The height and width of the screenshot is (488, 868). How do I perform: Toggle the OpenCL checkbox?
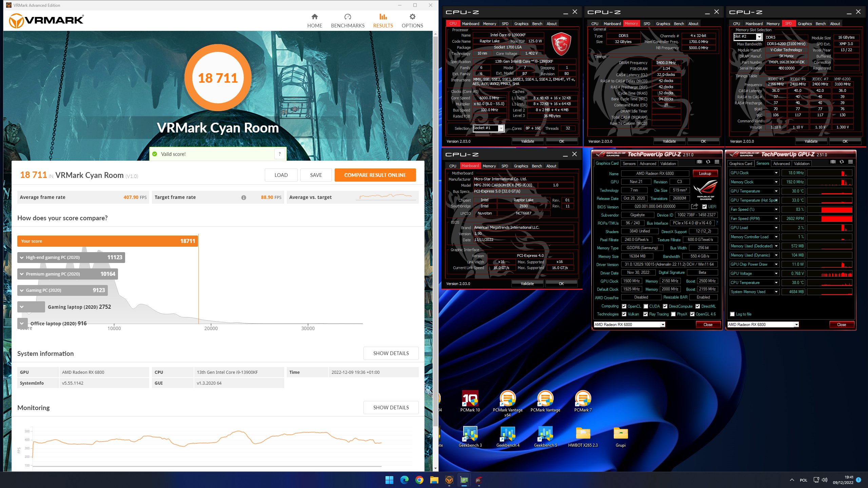(624, 306)
